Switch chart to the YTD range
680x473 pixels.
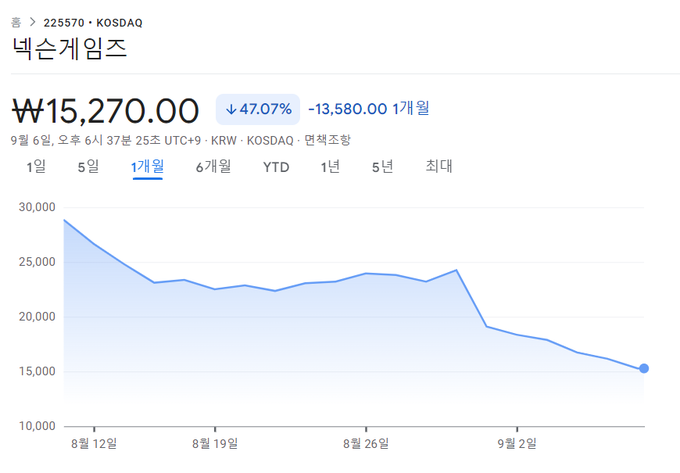(x=276, y=167)
